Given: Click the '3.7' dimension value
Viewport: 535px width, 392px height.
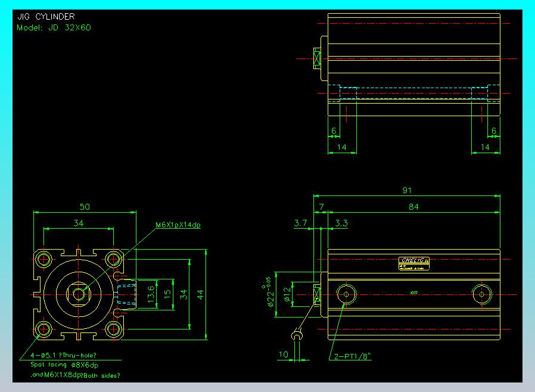Looking at the screenshot, I should [301, 223].
